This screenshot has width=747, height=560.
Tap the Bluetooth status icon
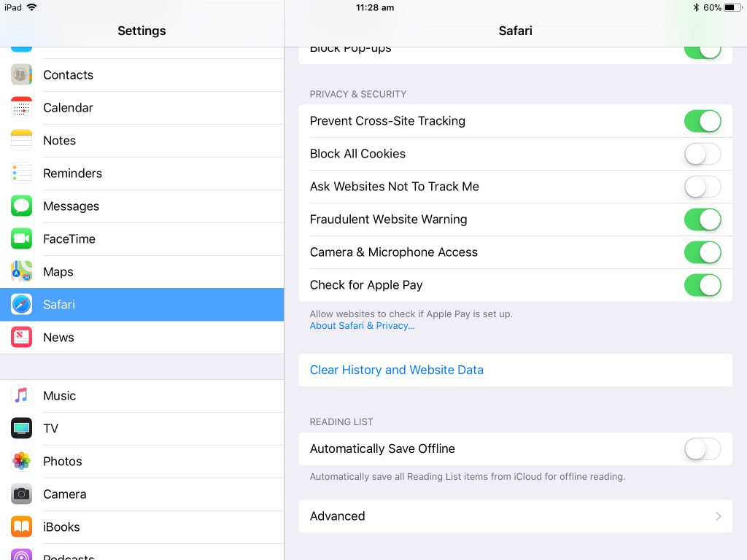(x=695, y=7)
